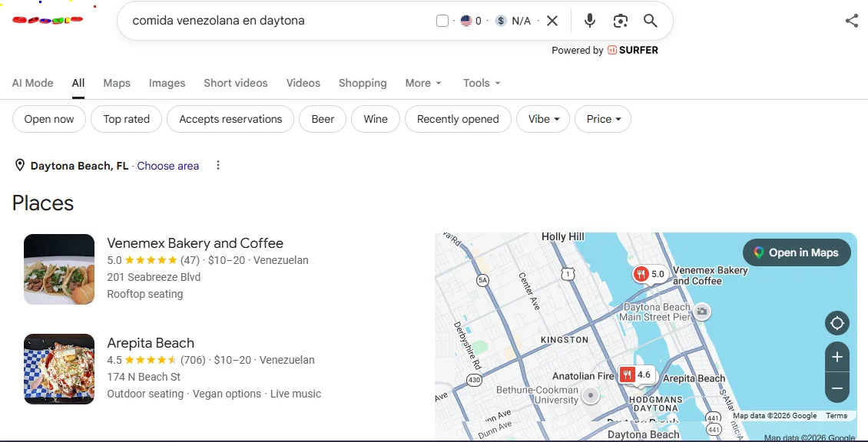Click the map my-location target button
The height and width of the screenshot is (442, 868).
point(837,323)
